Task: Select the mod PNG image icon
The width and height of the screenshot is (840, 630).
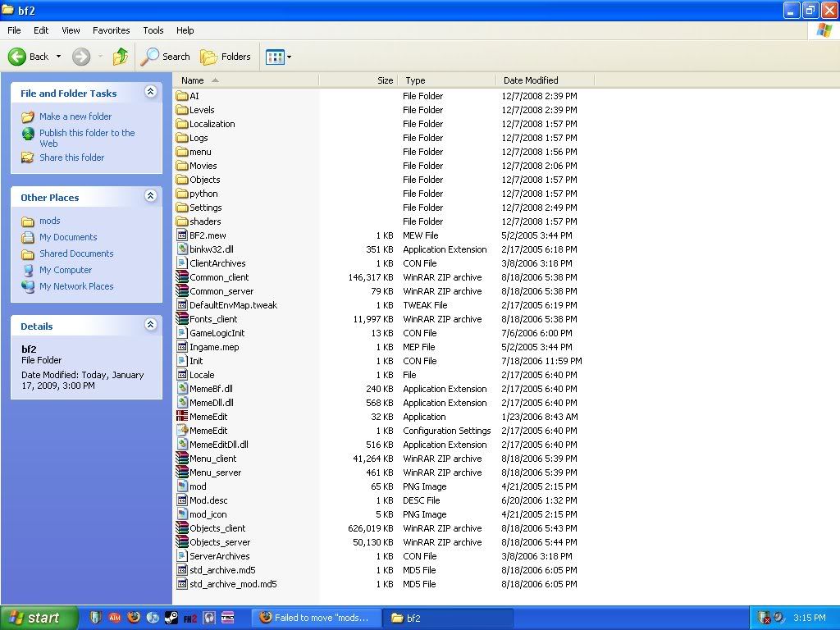Action: tap(182, 486)
